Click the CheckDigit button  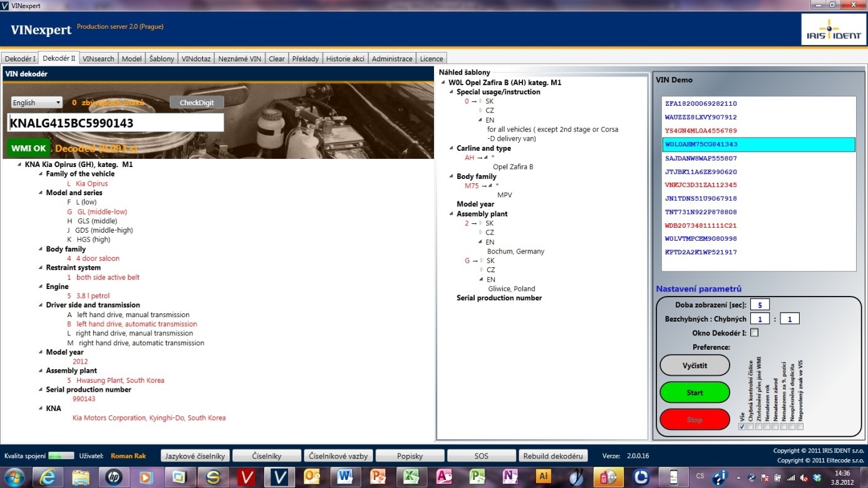197,103
